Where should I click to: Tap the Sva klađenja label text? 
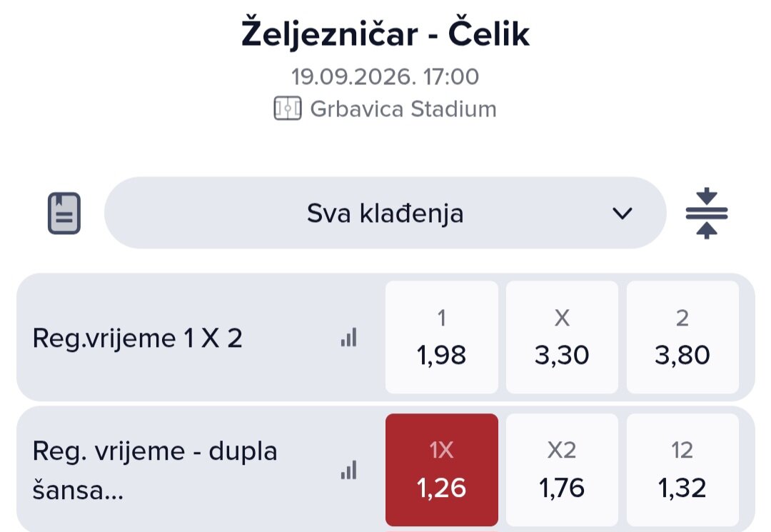(x=385, y=214)
